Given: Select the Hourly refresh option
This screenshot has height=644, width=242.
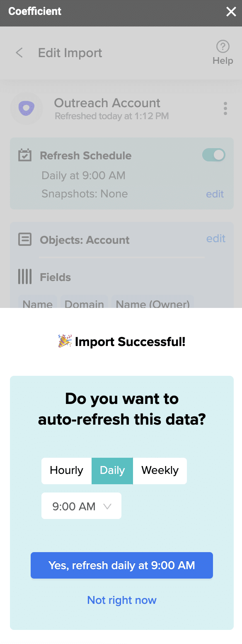Looking at the screenshot, I should pos(66,471).
